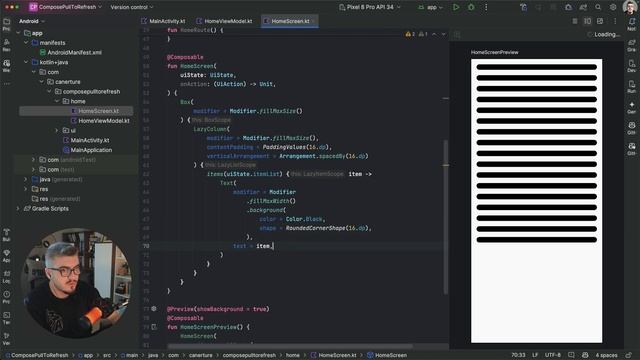The image size is (640, 360).
Task: Open Pixel 8 Pro API 34 device selector
Action: (370, 7)
